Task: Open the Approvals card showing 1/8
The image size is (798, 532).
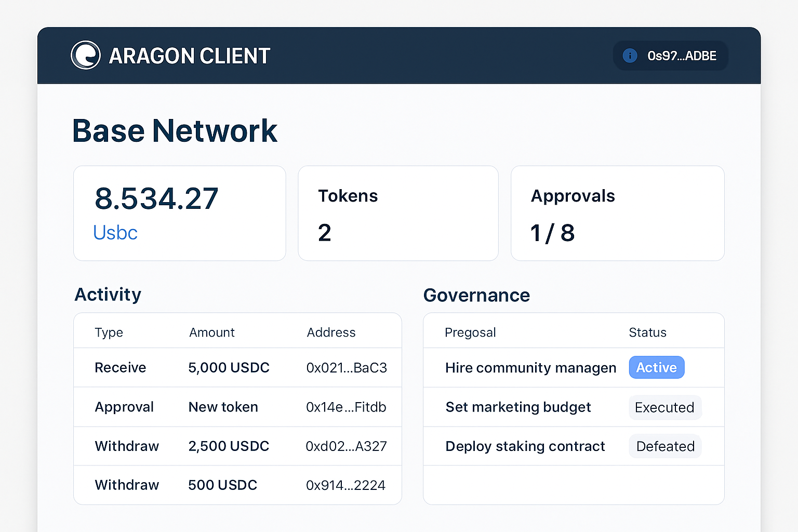Action: (617, 213)
